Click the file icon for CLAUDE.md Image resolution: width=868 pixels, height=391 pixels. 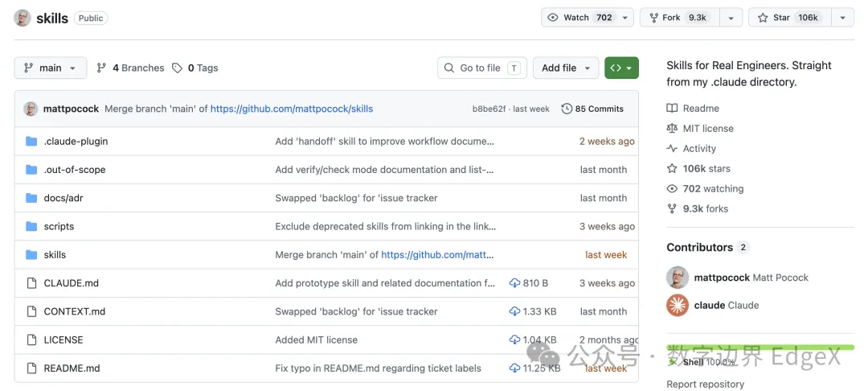pyautogui.click(x=31, y=283)
